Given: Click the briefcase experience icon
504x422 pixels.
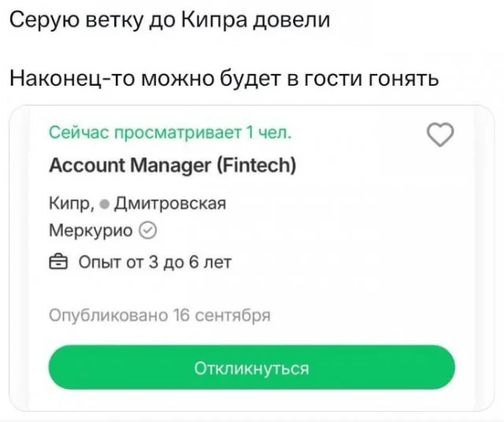Looking at the screenshot, I should [x=58, y=262].
